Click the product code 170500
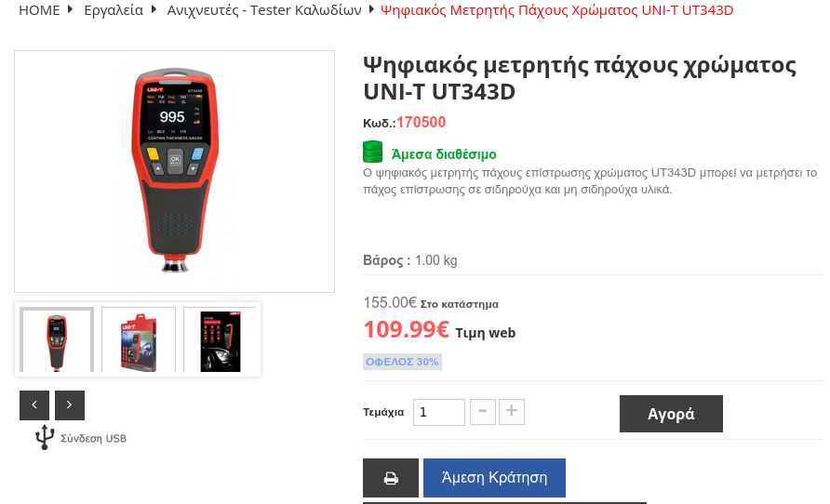This screenshot has height=504, width=830. [x=422, y=122]
